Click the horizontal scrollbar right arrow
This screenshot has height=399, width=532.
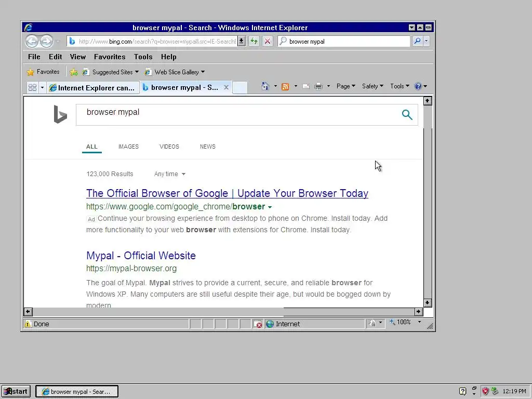coord(419,312)
